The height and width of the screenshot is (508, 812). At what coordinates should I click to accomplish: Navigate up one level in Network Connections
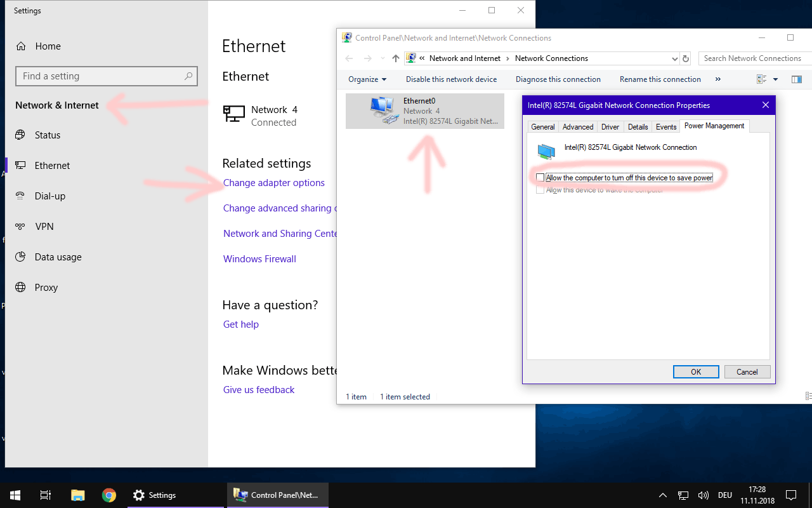(x=396, y=58)
